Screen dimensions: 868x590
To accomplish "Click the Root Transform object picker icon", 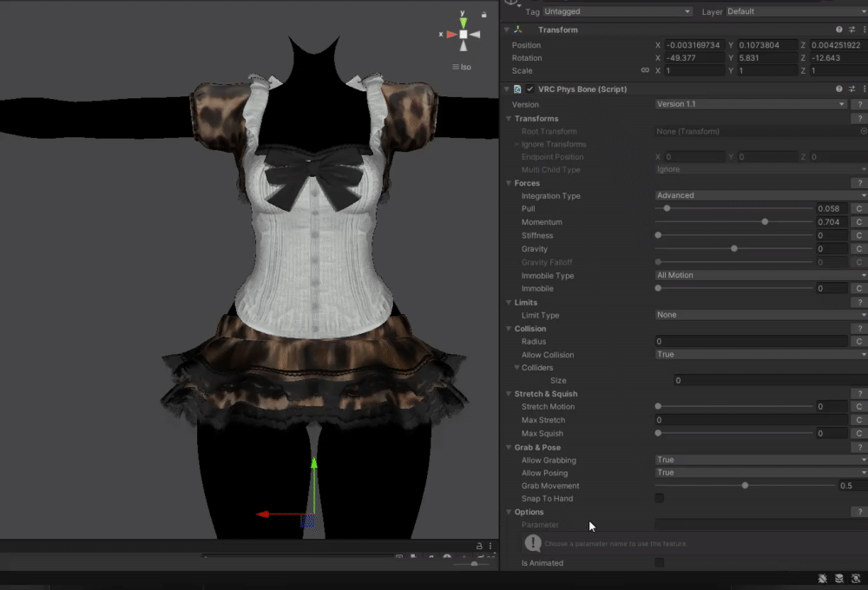I will point(864,131).
